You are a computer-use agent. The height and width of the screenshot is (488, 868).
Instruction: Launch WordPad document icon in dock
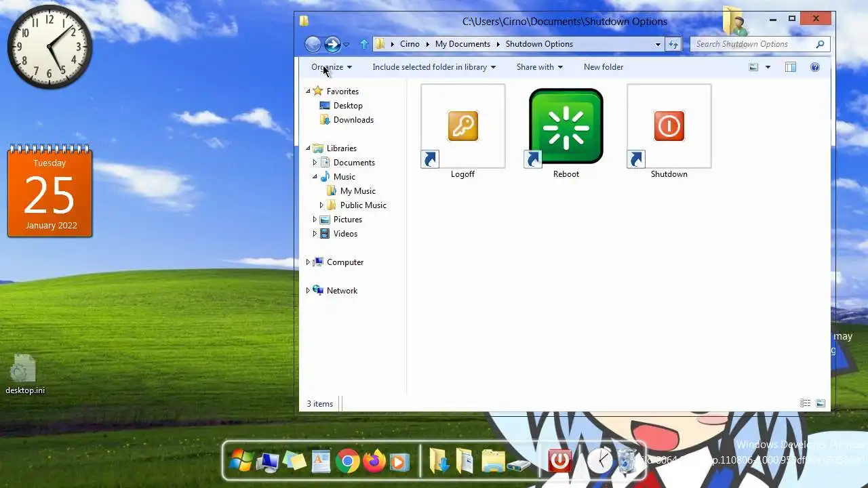coord(321,462)
